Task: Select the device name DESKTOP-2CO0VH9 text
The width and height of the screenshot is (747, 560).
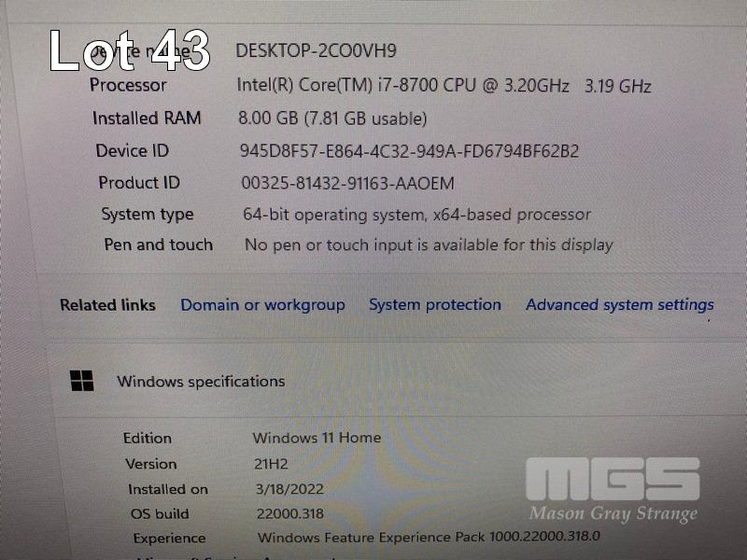Action: [316, 50]
